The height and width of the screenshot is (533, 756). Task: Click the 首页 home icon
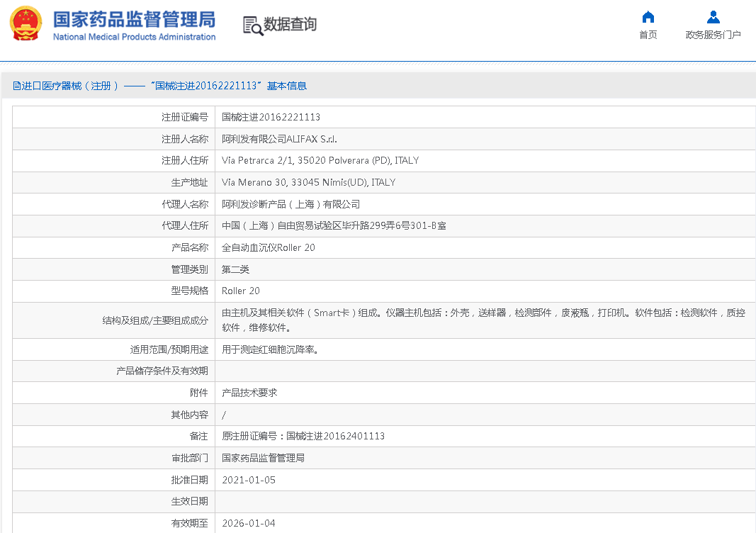(x=648, y=17)
